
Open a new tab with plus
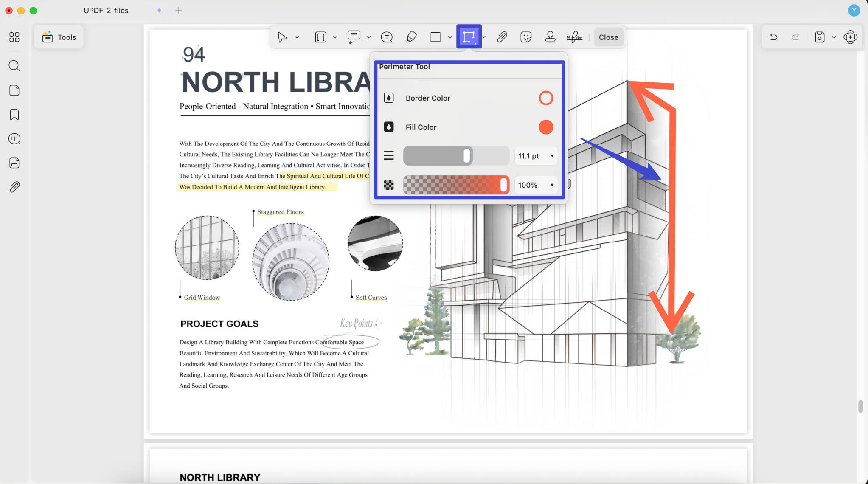pos(178,11)
